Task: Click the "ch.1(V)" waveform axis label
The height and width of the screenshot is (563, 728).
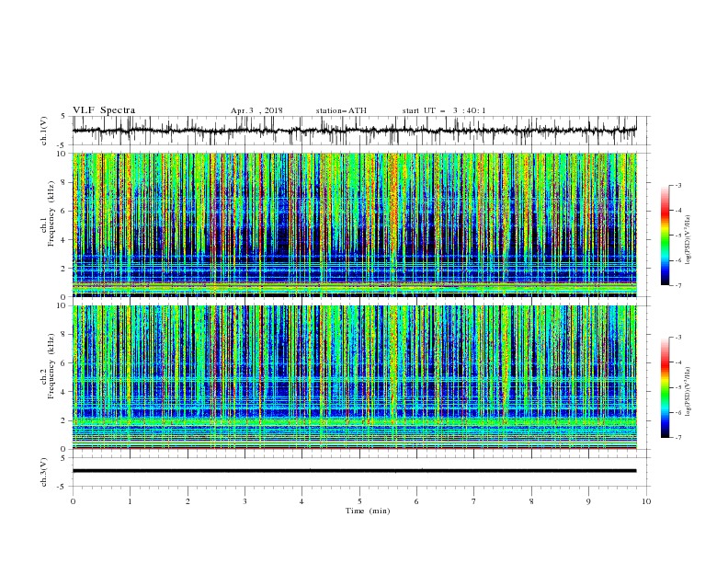Action: [44, 131]
